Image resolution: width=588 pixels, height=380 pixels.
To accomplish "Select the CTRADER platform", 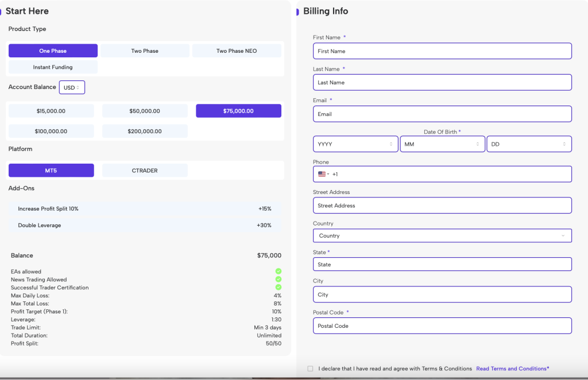I will point(145,170).
